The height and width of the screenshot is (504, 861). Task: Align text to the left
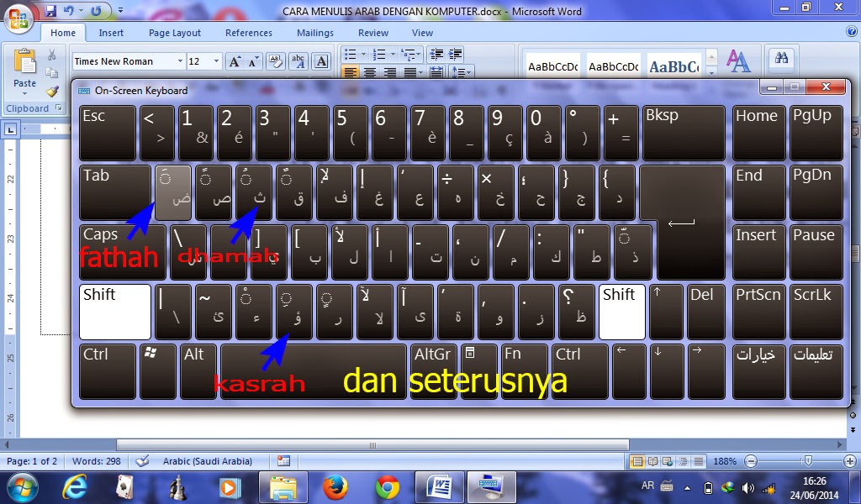click(350, 72)
